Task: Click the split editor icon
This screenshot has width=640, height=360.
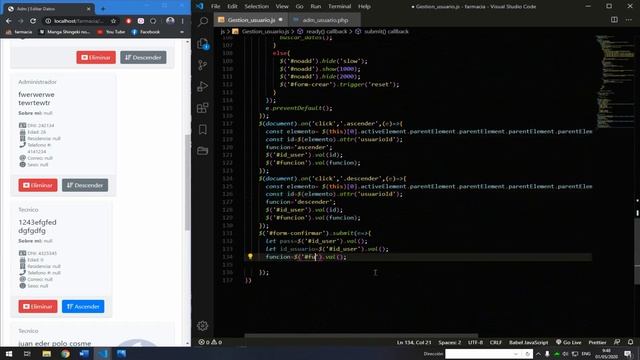Action: (x=614, y=20)
